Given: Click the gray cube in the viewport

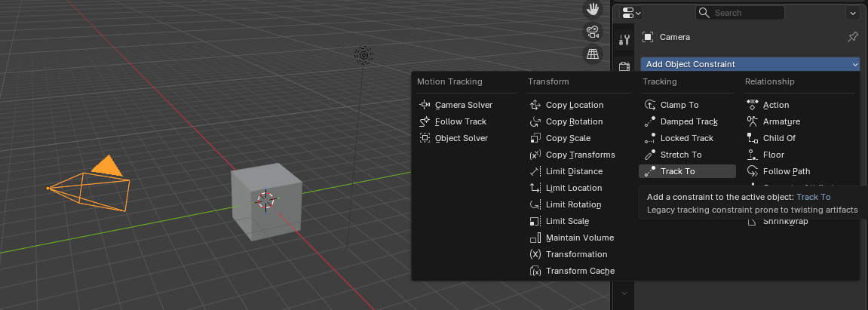Looking at the screenshot, I should tap(267, 202).
